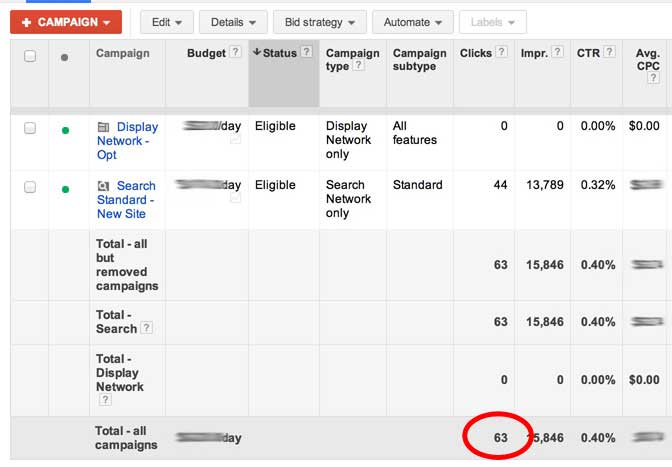Image resolution: width=672 pixels, height=467 pixels.
Task: Click the help icon beside Budget header
Action: pyautogui.click(x=235, y=53)
